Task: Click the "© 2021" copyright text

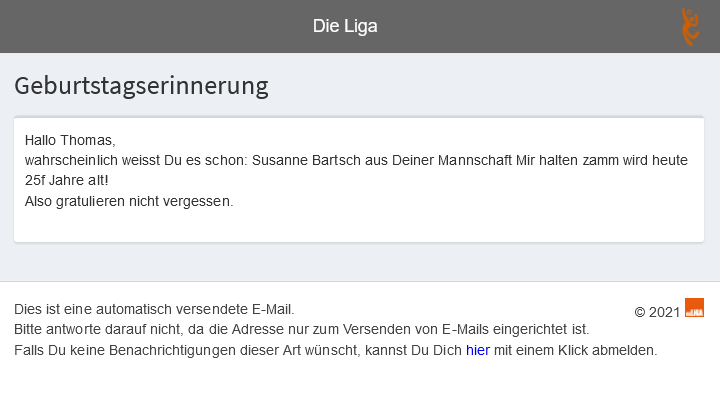Action: [657, 312]
